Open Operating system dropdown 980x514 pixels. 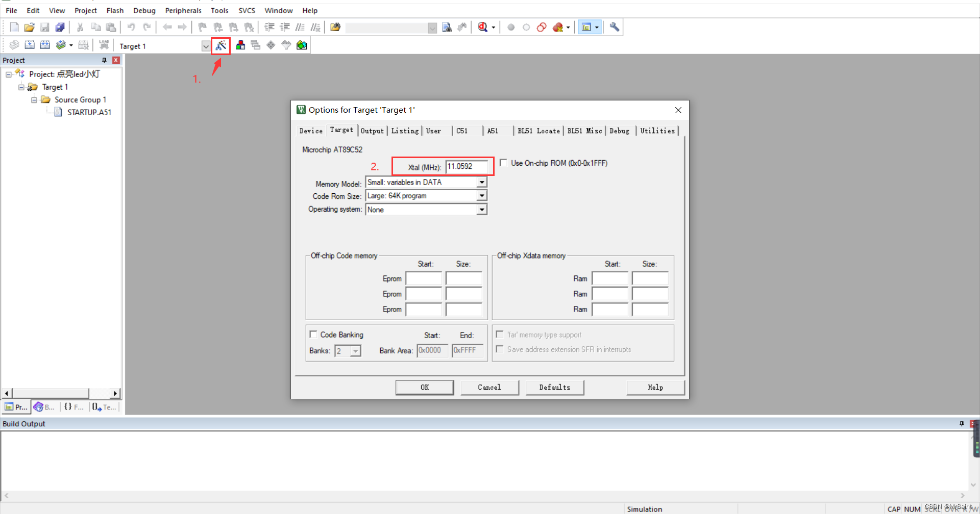(482, 210)
